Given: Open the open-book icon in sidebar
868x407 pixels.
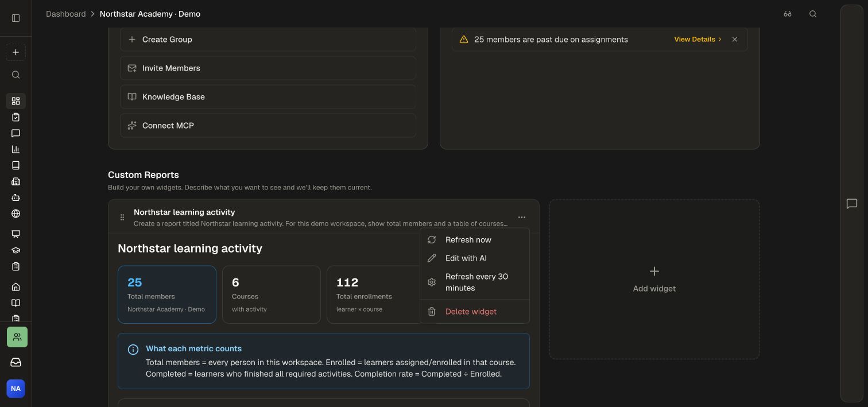Looking at the screenshot, I should [15, 303].
